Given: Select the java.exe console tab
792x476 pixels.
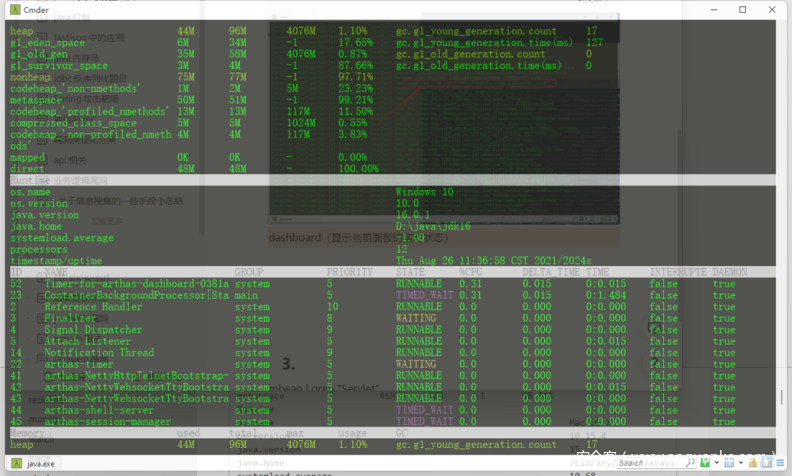Looking at the screenshot, I should click(34, 463).
